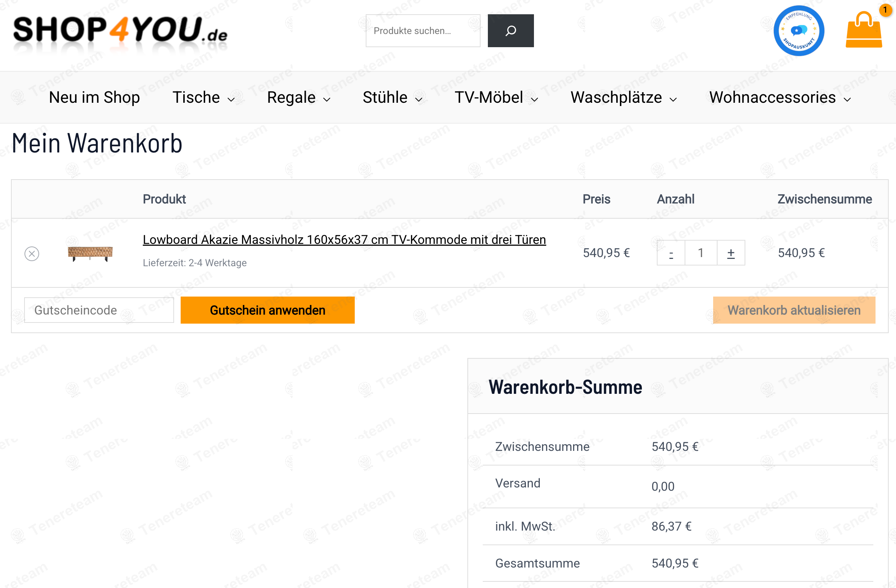Screen dimensions: 896x588
Task: Expand the Wohnaccessories dropdown chevron
Action: point(847,99)
